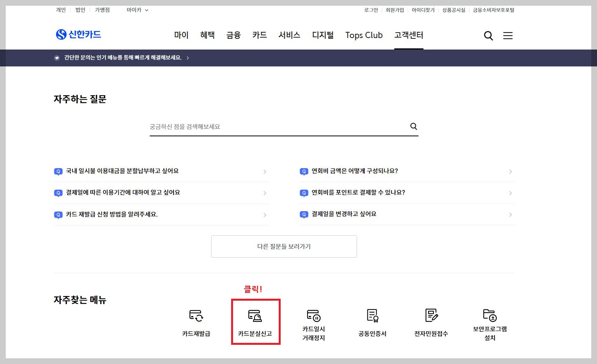Open the hamburger full menu icon
Screen dimensions: 597x364
pos(508,36)
